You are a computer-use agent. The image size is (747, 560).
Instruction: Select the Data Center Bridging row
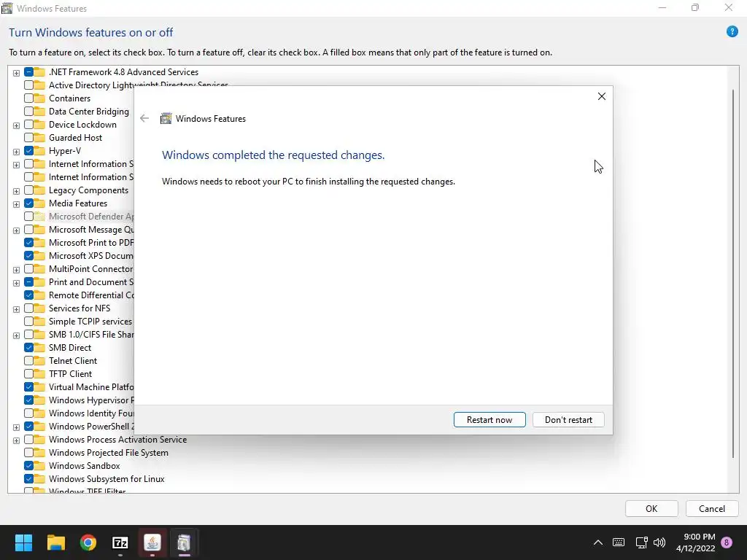(x=88, y=112)
